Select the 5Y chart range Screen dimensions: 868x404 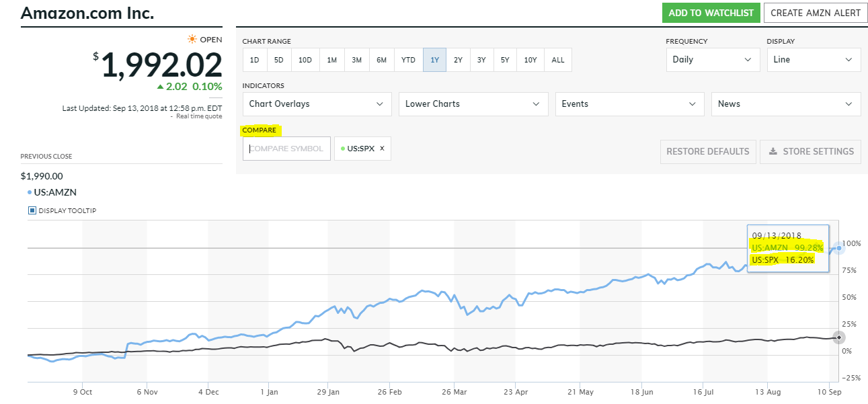pyautogui.click(x=505, y=60)
